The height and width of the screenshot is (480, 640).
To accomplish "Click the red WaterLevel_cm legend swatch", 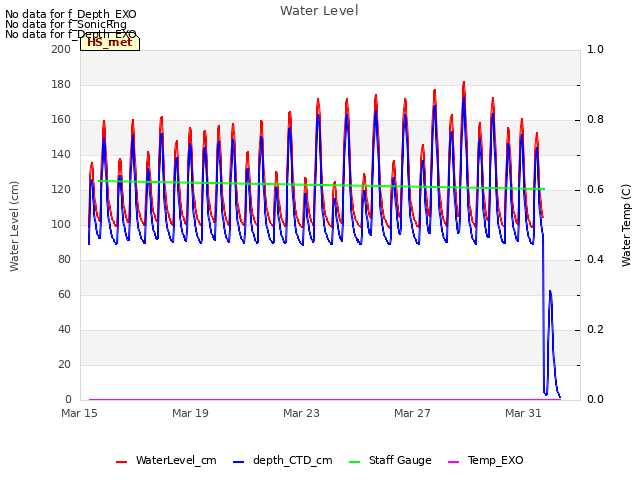I will tap(122, 462).
